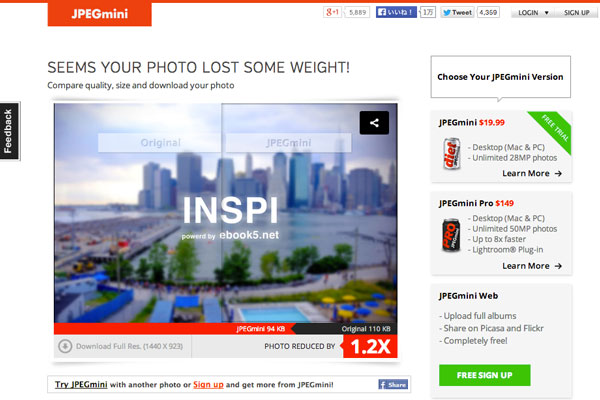Click the red Sign up link

208,384
